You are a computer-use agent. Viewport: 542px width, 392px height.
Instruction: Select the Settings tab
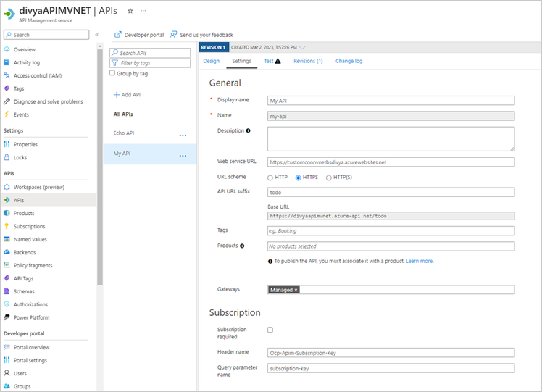tap(241, 61)
